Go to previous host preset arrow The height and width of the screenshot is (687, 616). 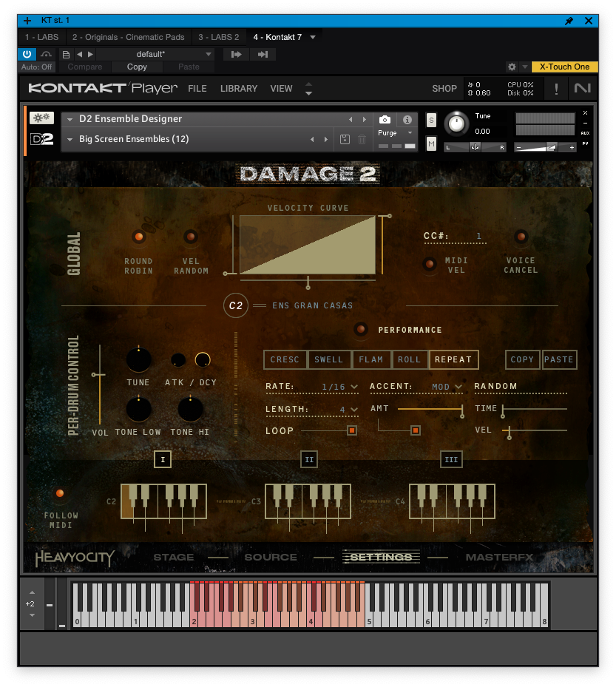click(79, 54)
